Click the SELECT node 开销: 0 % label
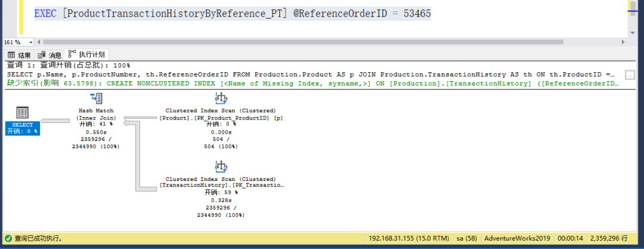 [23, 131]
